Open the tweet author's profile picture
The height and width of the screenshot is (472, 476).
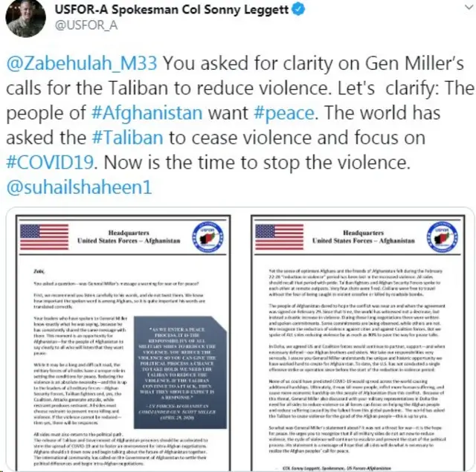tap(25, 18)
